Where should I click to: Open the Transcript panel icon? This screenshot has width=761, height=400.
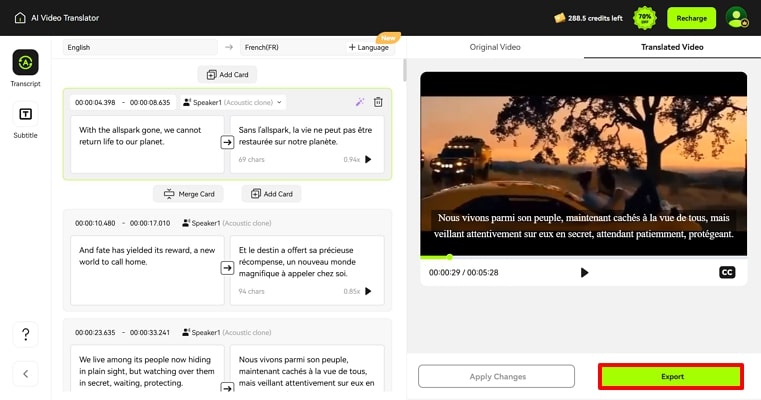point(25,62)
